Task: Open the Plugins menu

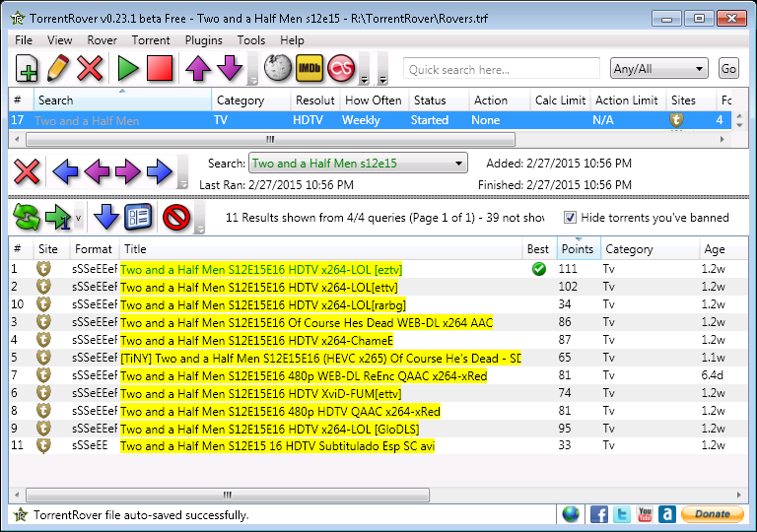Action: click(x=203, y=40)
